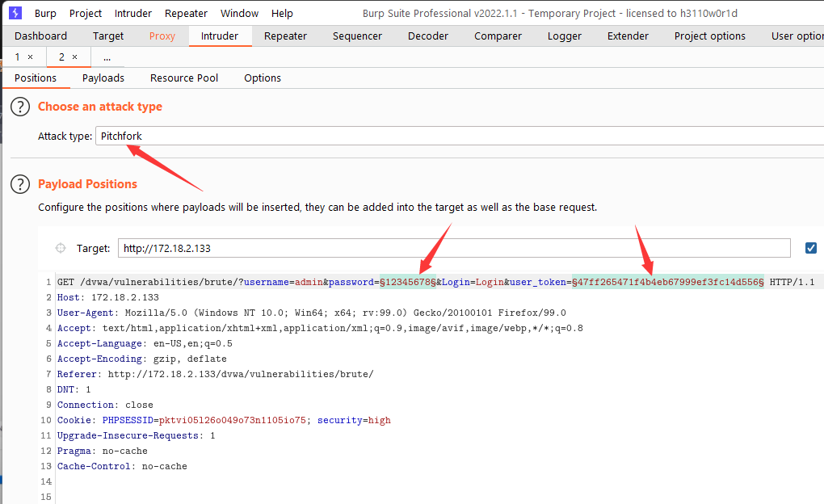Toggle the checkbox beside the Target field
Image resolution: width=824 pixels, height=504 pixels.
pyautogui.click(x=811, y=247)
